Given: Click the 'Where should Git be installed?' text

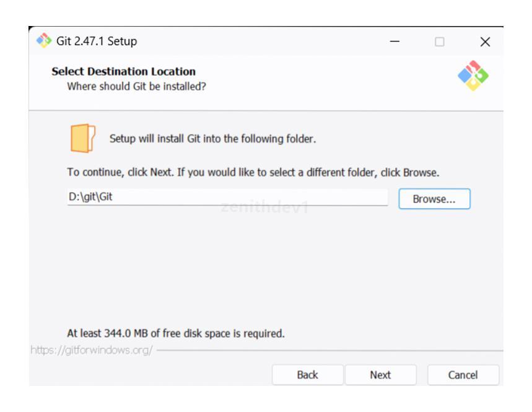Looking at the screenshot, I should click(136, 86).
